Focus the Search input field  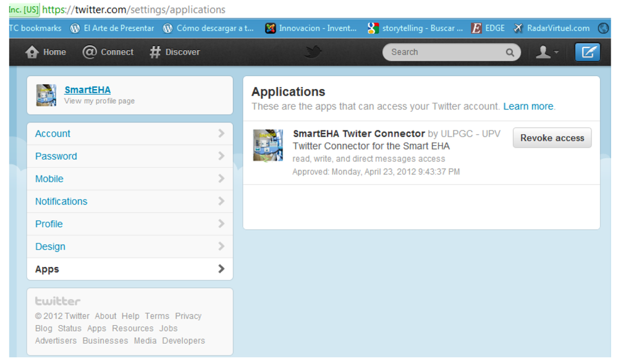[x=451, y=52]
